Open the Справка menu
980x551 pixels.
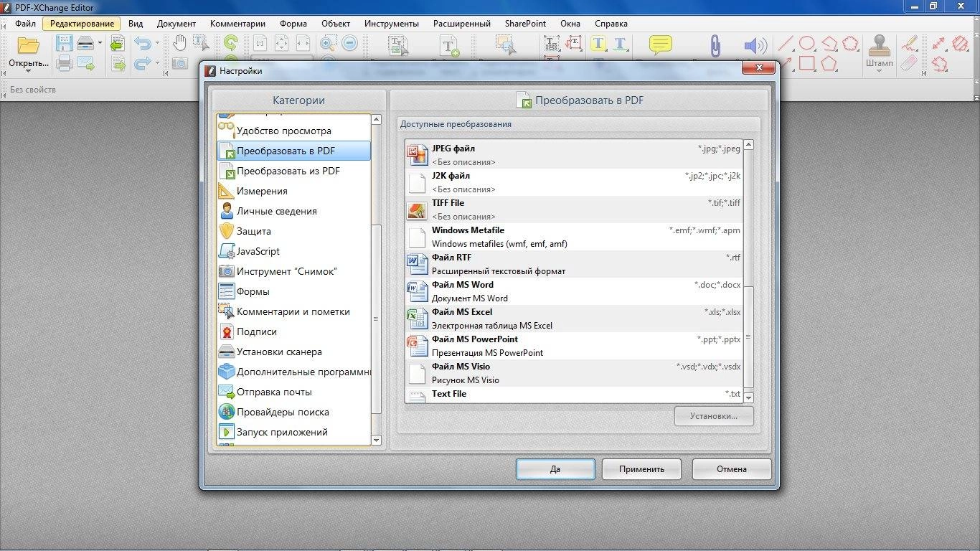coord(611,24)
